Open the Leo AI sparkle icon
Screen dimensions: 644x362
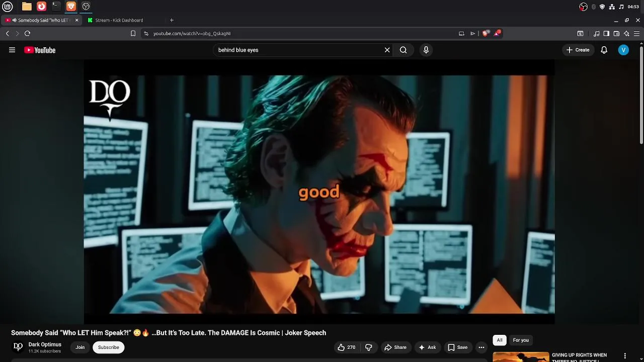coord(626,34)
